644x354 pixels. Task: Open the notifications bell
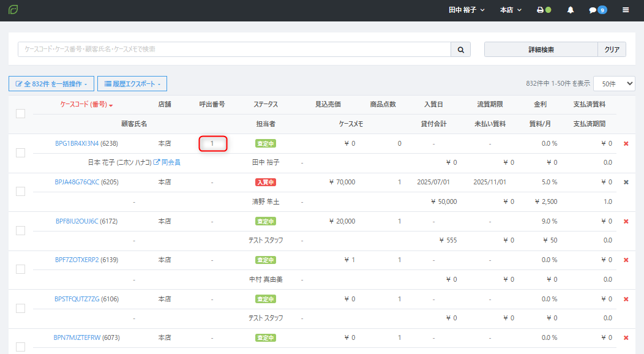click(x=571, y=10)
